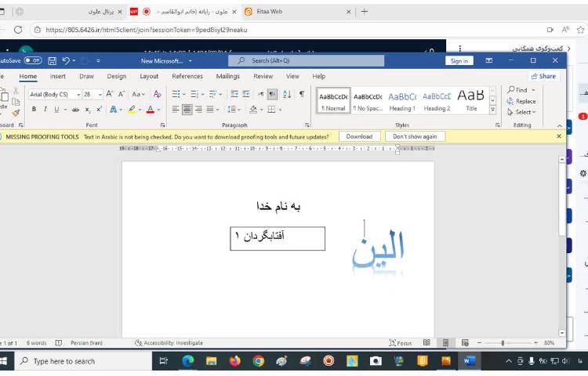Apply Heading 1 style
This screenshot has width=588, height=376.
point(402,101)
